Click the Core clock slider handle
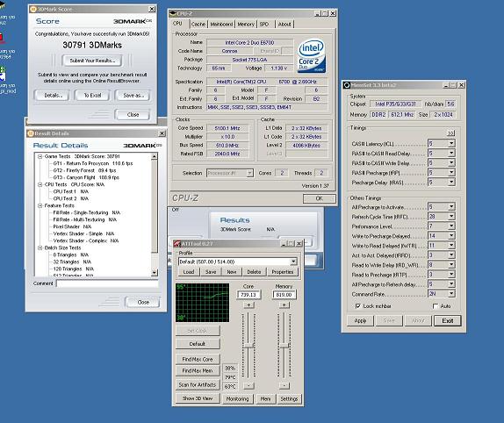 click(248, 346)
